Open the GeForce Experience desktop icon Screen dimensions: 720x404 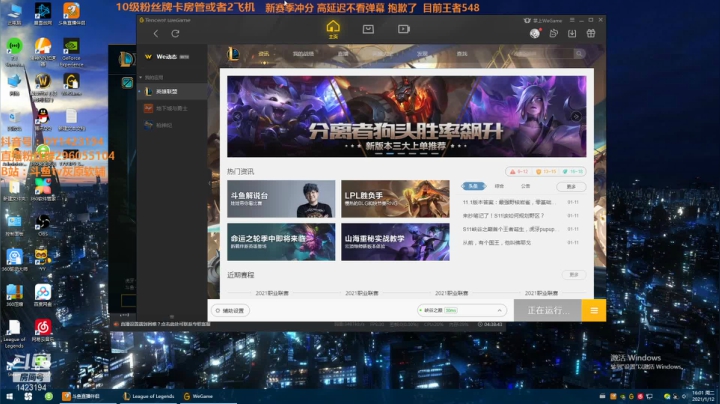[71, 52]
